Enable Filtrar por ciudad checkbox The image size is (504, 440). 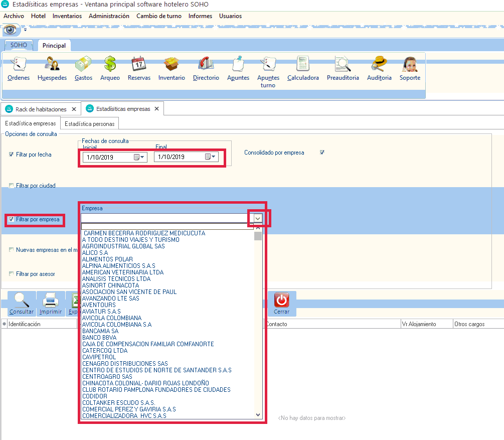click(12, 186)
